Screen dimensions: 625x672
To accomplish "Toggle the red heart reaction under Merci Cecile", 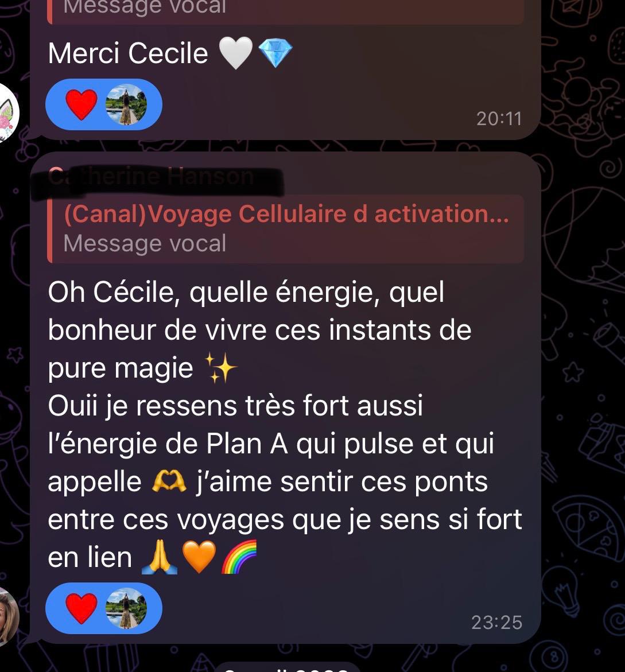I will [x=81, y=104].
